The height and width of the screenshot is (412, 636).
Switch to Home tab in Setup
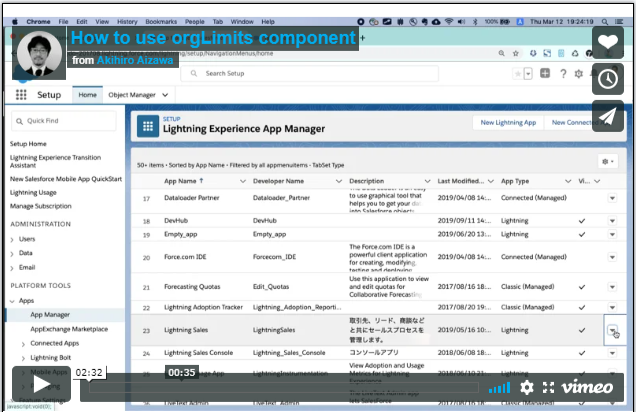[x=88, y=94]
